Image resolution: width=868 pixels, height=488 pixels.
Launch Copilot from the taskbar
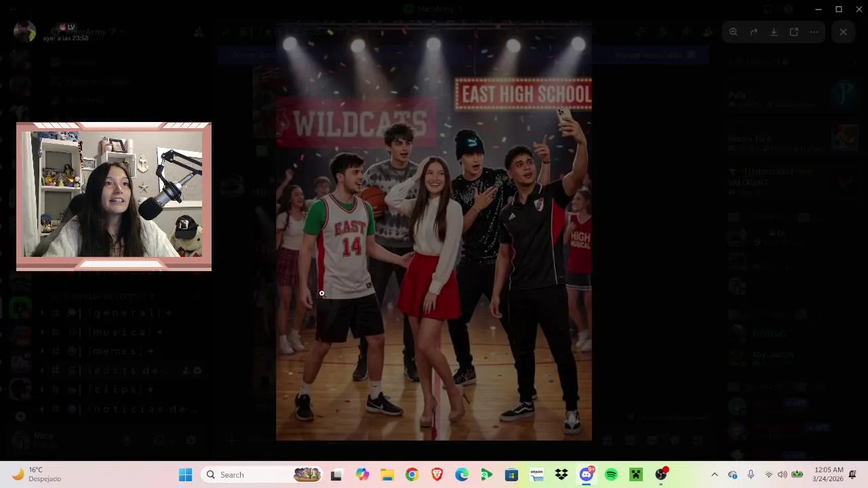(362, 475)
